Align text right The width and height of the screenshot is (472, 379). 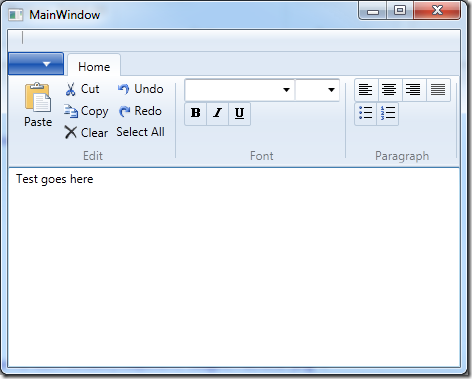(414, 90)
